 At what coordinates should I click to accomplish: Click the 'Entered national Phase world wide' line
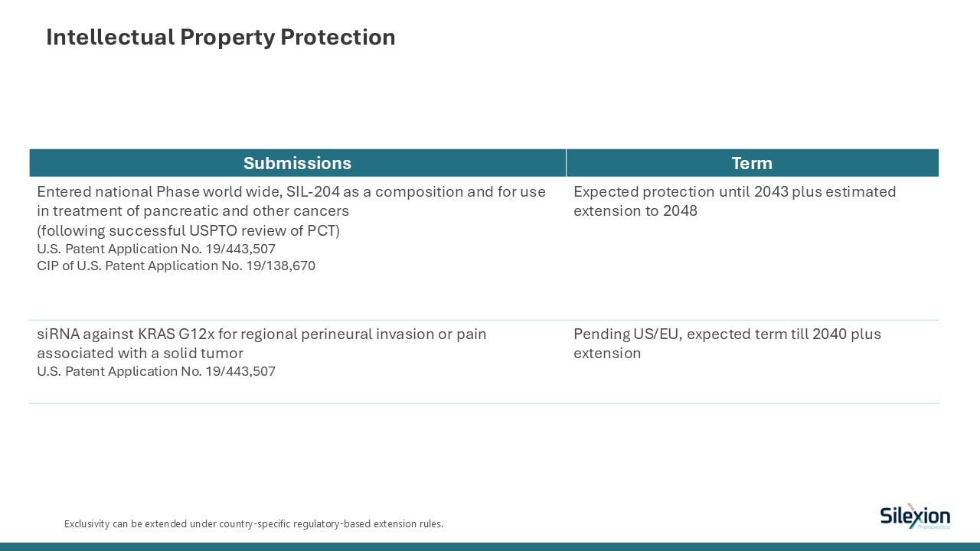(291, 191)
